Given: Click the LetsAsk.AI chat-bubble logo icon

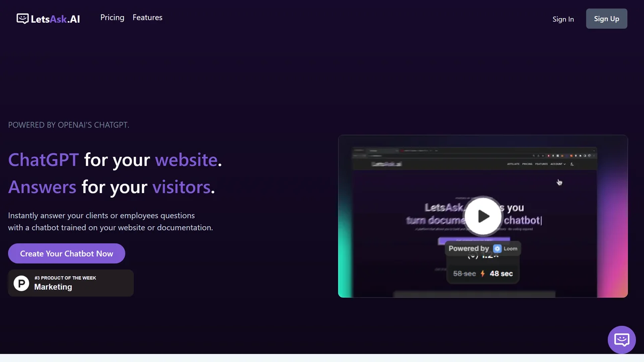Looking at the screenshot, I should 22,19.
